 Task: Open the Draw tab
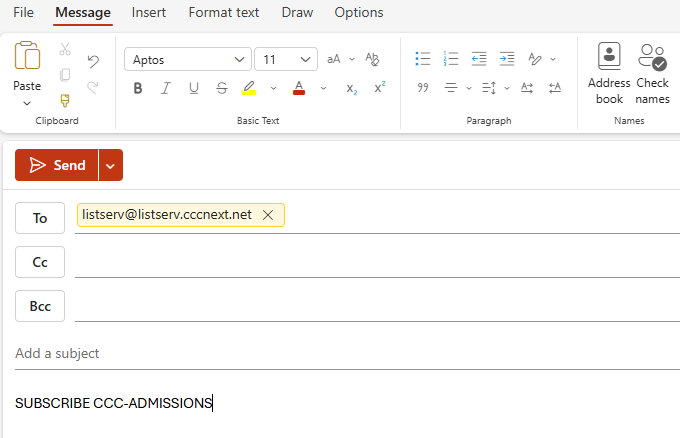298,12
